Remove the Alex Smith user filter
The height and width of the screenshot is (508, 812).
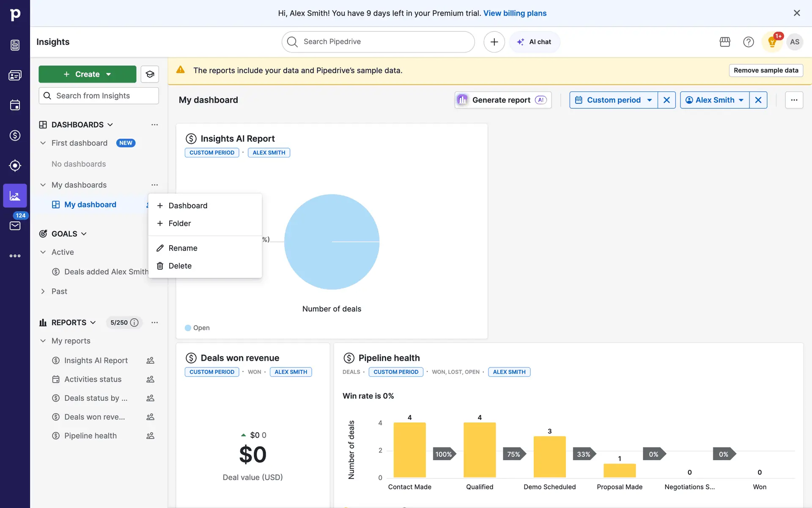point(758,100)
